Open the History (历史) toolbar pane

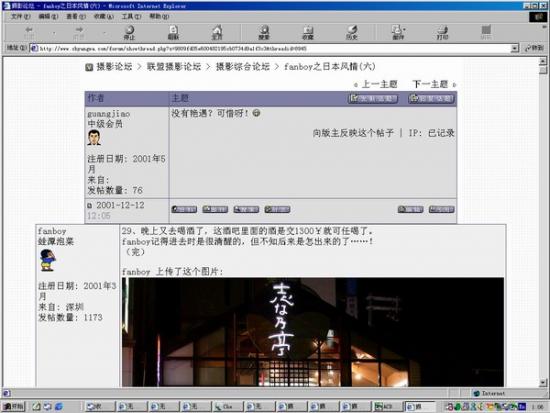click(x=351, y=32)
